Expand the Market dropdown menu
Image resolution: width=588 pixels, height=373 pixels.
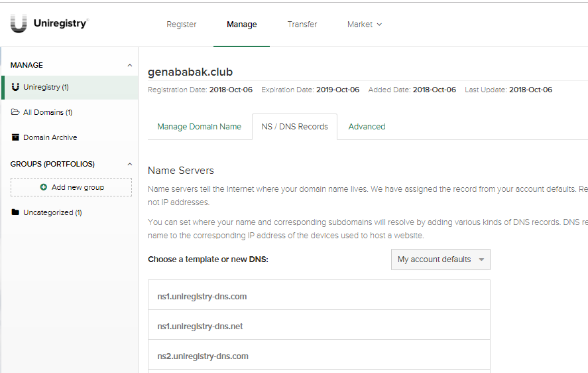364,25
